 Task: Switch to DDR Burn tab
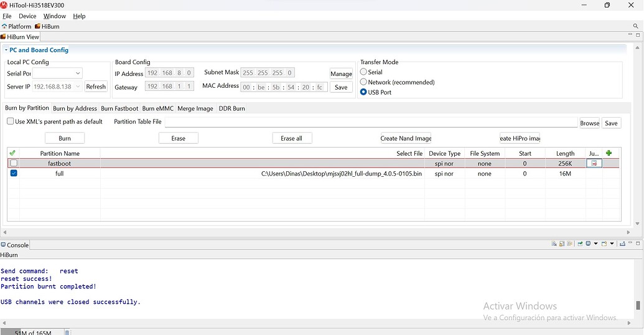[x=231, y=108]
